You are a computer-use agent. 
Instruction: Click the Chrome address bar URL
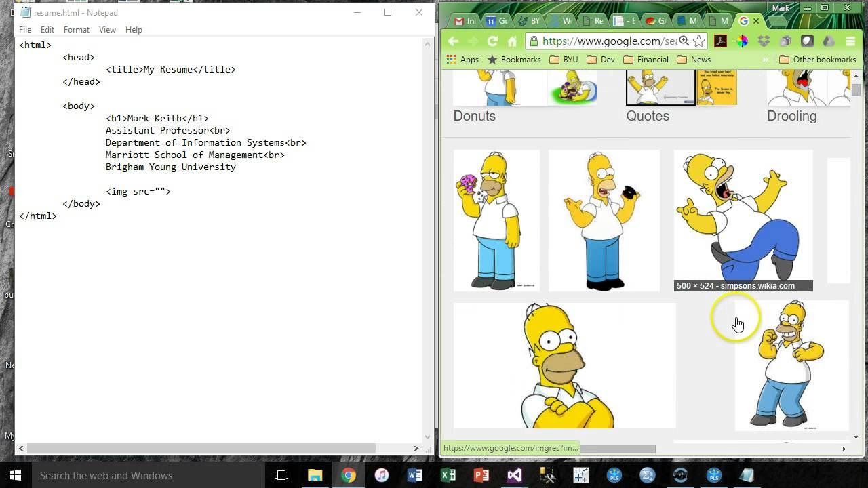point(610,41)
